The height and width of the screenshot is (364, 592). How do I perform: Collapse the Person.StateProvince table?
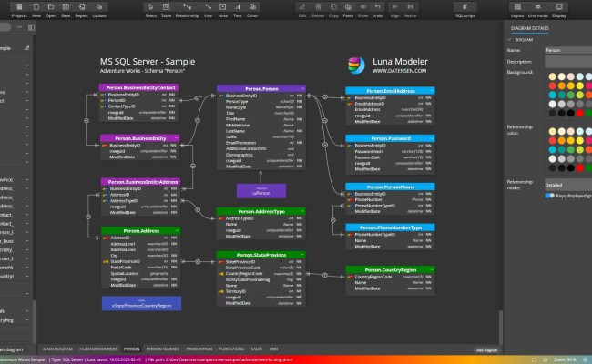(302, 255)
